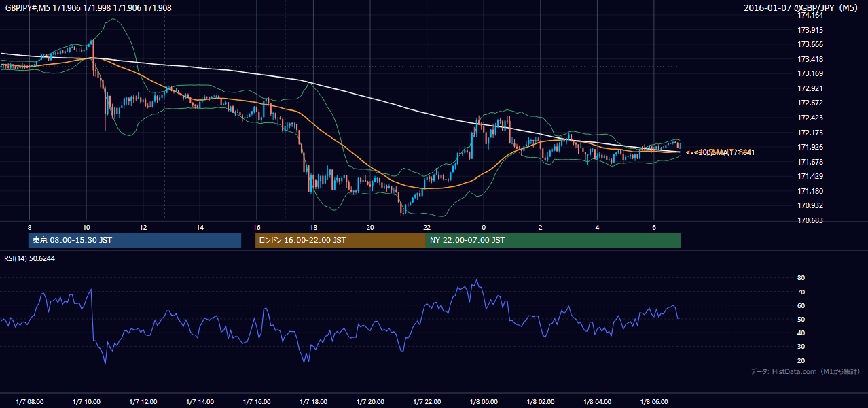Click the RSI(14) 50.6244 indicator label
This screenshot has height=408, width=868.
(30, 258)
